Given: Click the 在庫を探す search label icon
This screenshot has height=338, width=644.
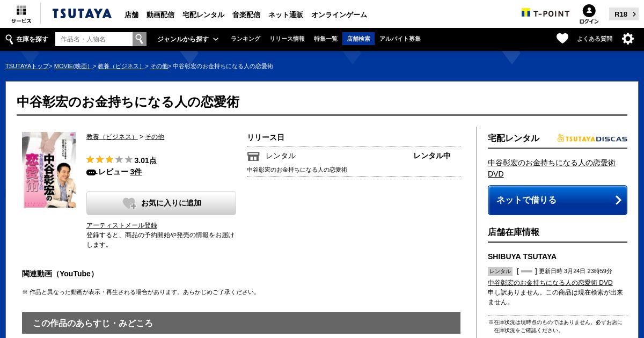Looking at the screenshot, I should point(9,39).
